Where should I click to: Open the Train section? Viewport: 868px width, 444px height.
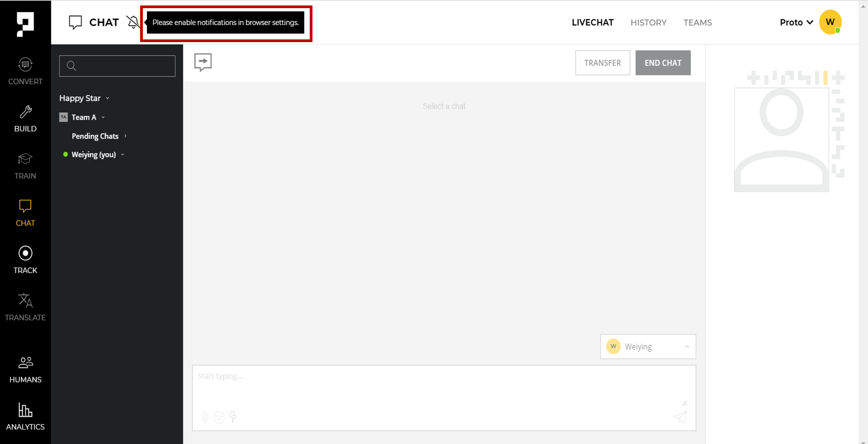[x=25, y=166]
